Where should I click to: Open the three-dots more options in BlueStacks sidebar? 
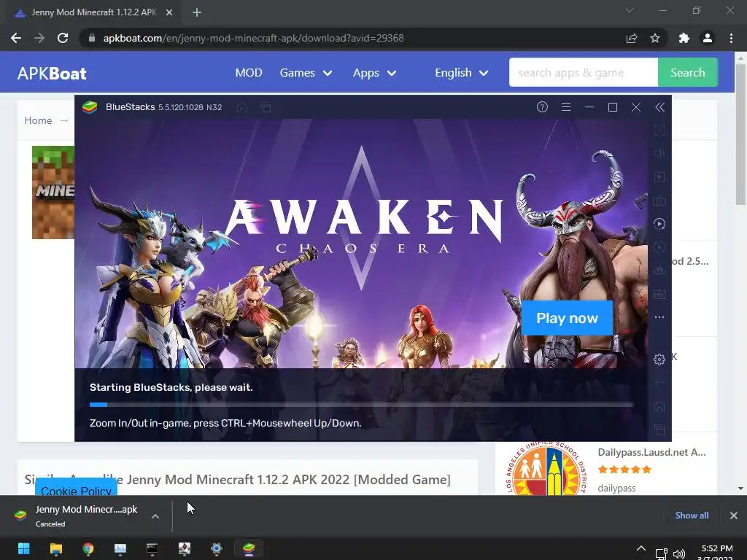[659, 317]
